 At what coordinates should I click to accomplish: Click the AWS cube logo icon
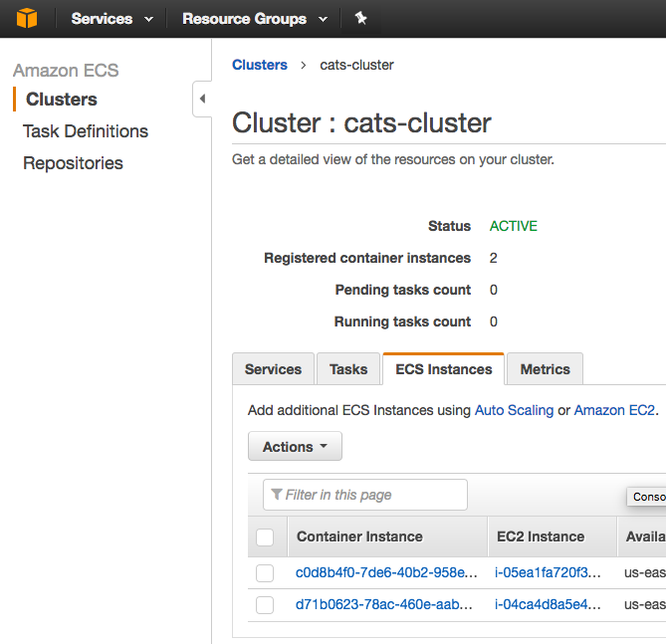pyautogui.click(x=27, y=18)
